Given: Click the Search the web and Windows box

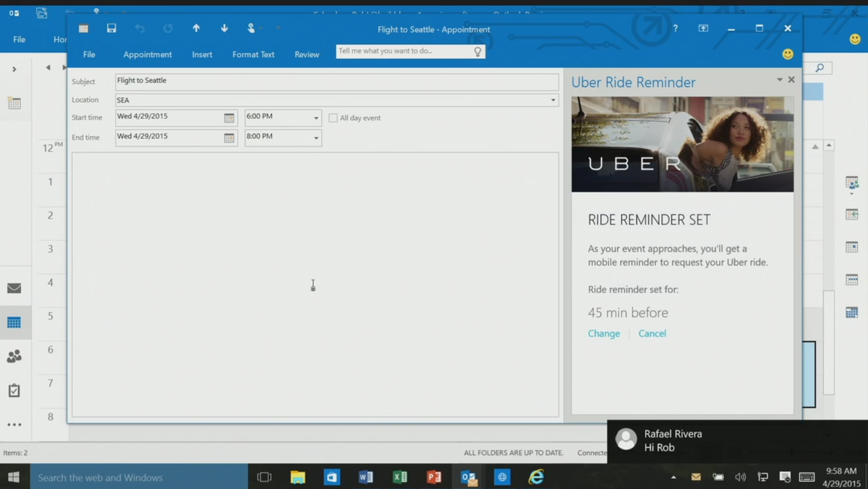Looking at the screenshot, I should click(x=139, y=477).
